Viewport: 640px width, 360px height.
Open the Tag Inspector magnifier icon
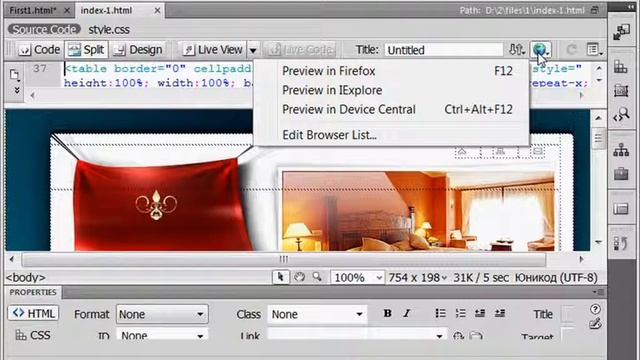[x=621, y=115]
